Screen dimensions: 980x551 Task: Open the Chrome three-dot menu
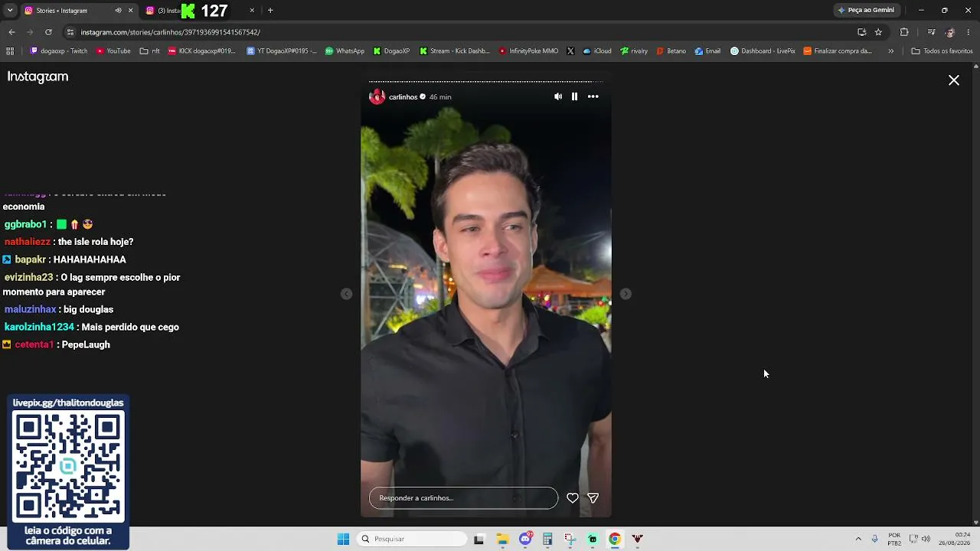pos(969,32)
